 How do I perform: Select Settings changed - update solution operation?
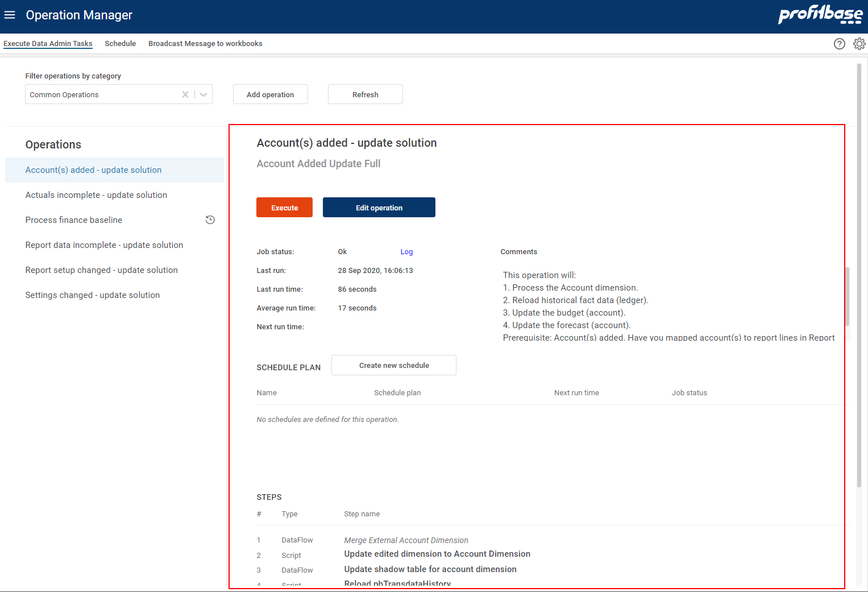93,295
